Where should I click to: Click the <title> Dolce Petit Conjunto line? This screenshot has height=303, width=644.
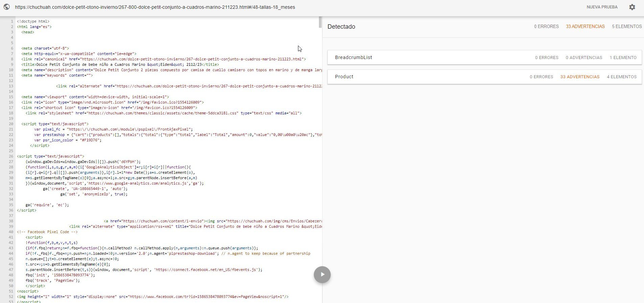(x=120, y=64)
